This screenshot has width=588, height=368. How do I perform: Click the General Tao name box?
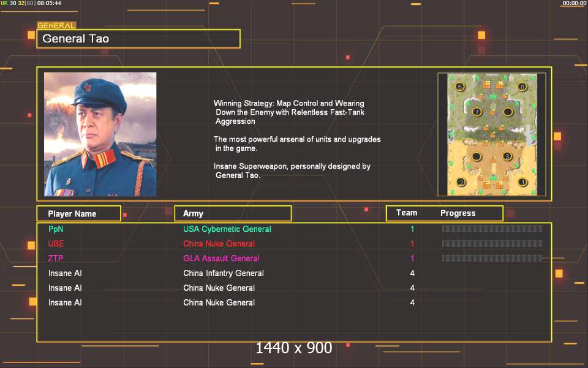point(138,39)
